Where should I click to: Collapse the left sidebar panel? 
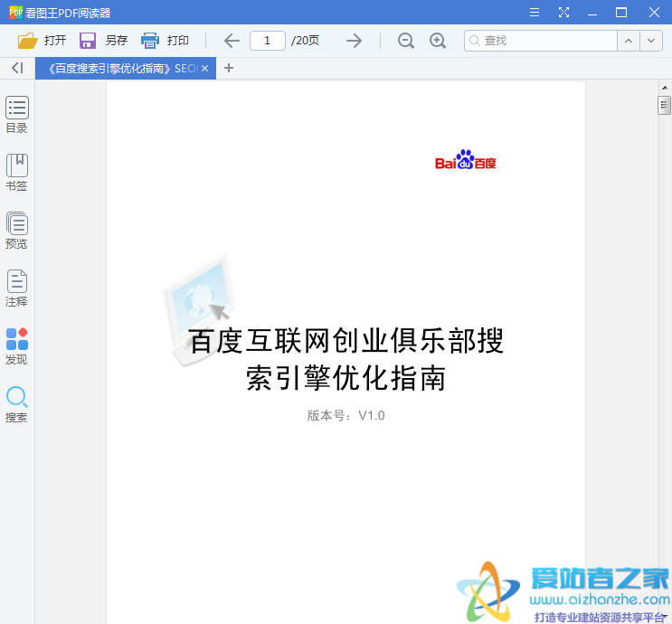pyautogui.click(x=17, y=68)
